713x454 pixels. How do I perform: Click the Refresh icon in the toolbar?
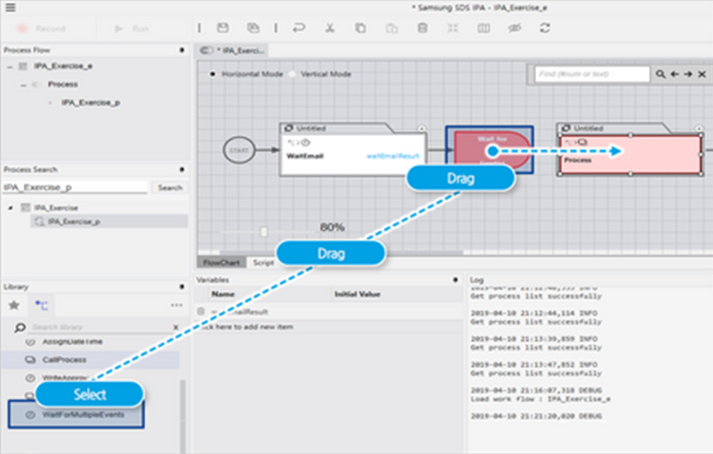[545, 28]
